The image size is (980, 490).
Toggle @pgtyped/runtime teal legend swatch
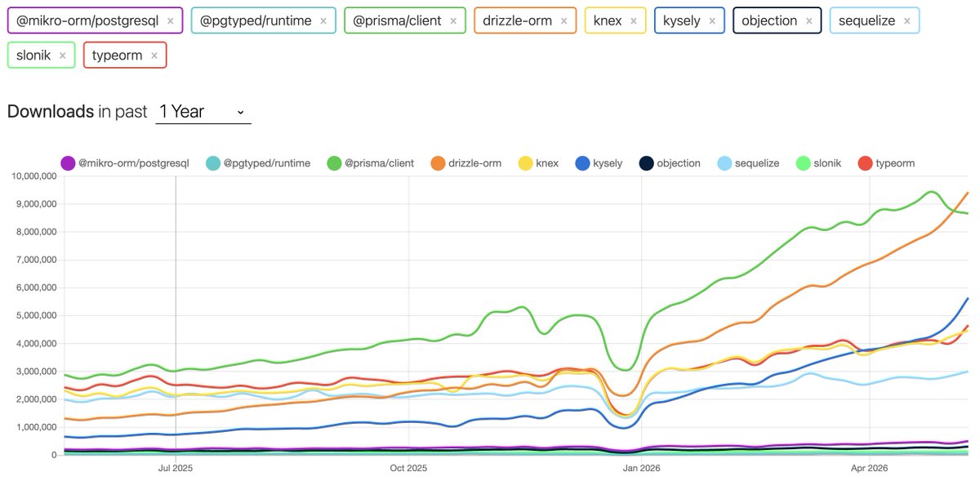coord(213,163)
